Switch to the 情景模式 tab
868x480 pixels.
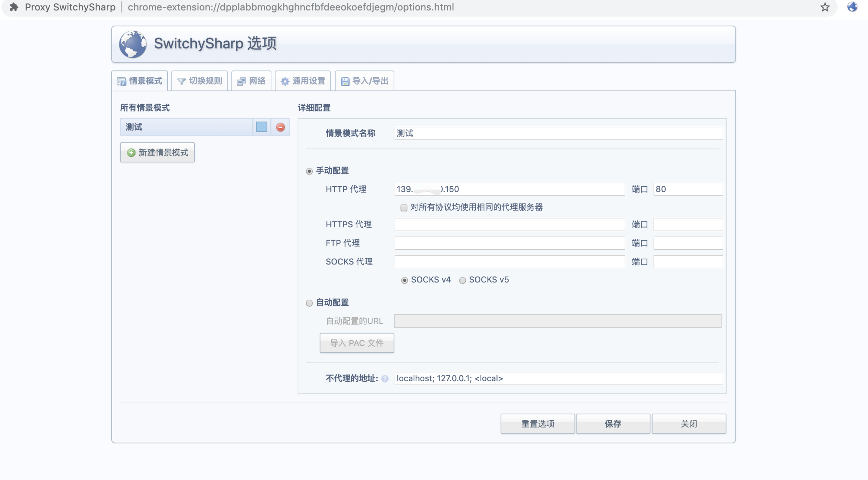139,81
